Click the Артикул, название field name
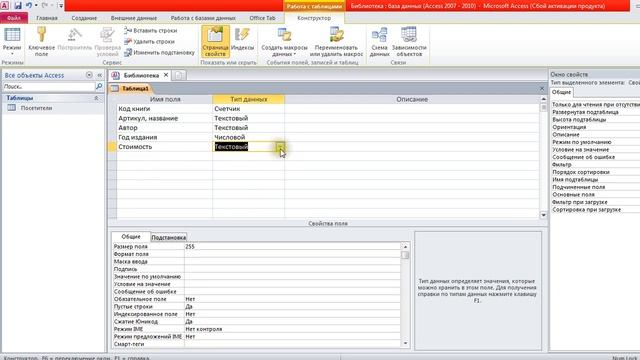The height and width of the screenshot is (360, 640). pos(148,118)
